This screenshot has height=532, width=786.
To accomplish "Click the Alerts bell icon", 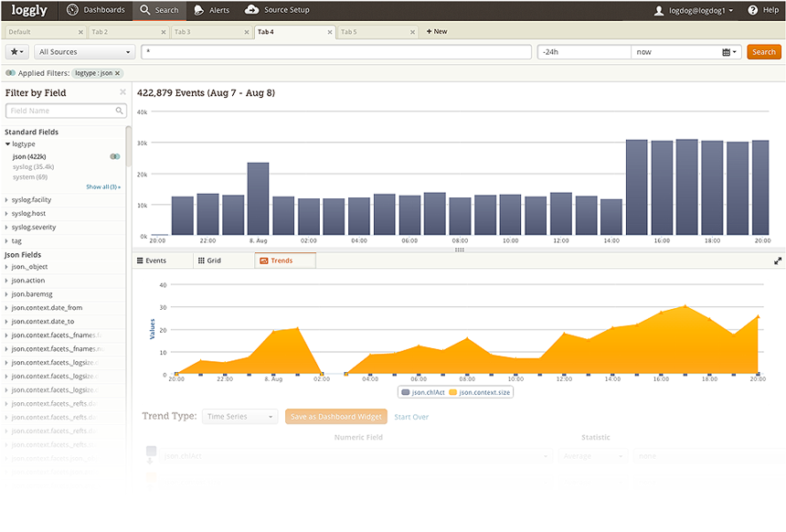I will point(199,10).
